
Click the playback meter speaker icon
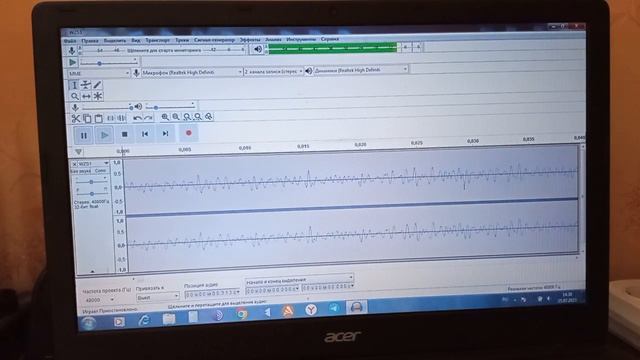(258, 49)
